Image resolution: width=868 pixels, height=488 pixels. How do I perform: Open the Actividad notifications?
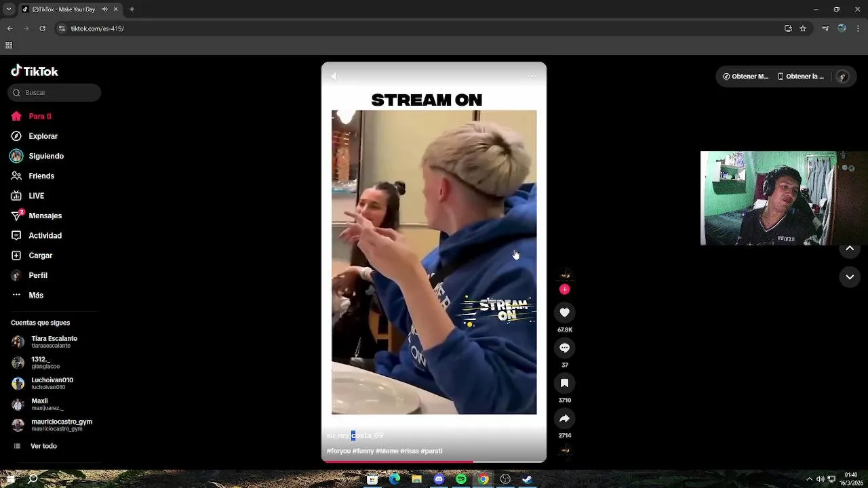37,236
